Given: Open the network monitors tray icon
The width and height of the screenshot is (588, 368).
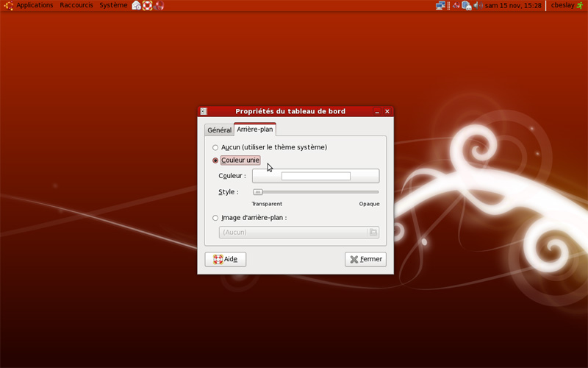Looking at the screenshot, I should point(440,5).
